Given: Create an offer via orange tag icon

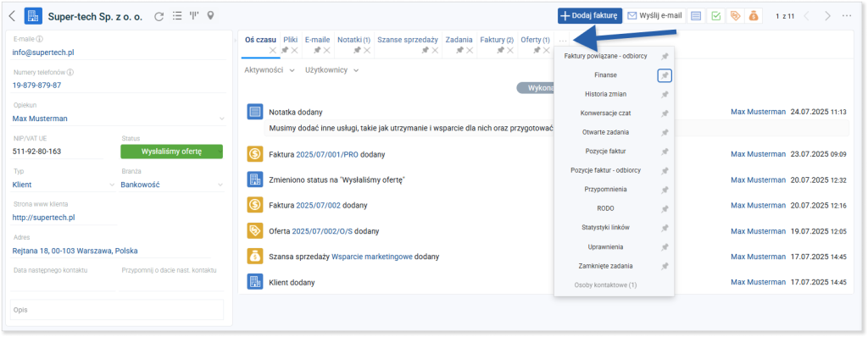Looking at the screenshot, I should 735,16.
